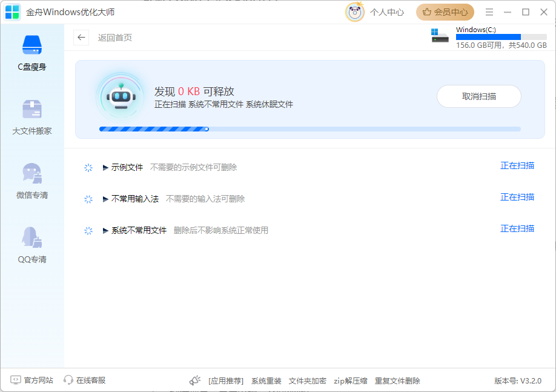Open the 文件夹加密 link
556x392 pixels.
click(308, 381)
